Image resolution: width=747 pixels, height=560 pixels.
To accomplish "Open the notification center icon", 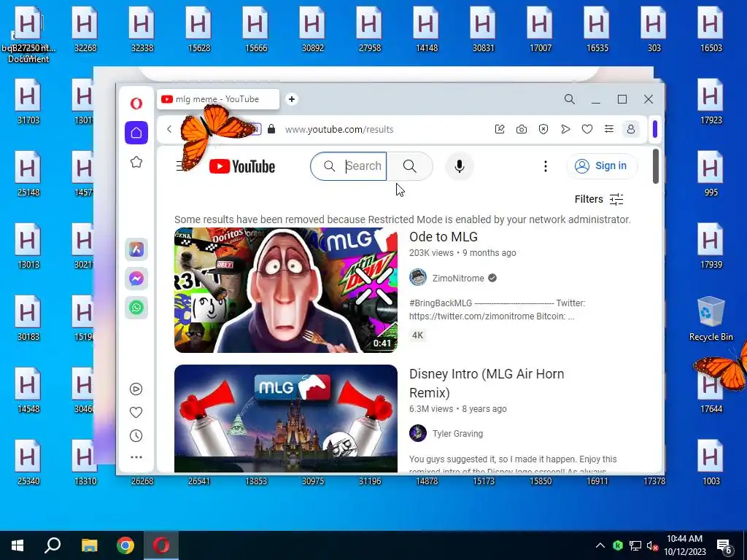I will coord(724,546).
